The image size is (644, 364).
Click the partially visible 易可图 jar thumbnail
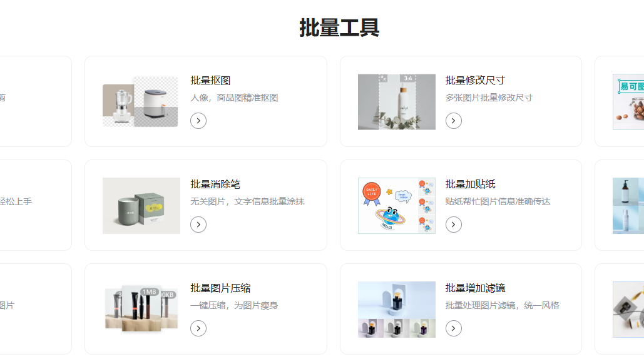(628, 102)
